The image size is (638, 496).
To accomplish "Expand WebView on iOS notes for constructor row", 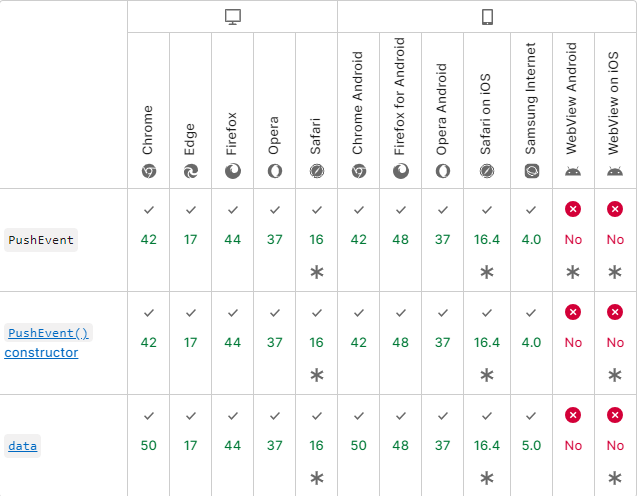I will pyautogui.click(x=615, y=375).
